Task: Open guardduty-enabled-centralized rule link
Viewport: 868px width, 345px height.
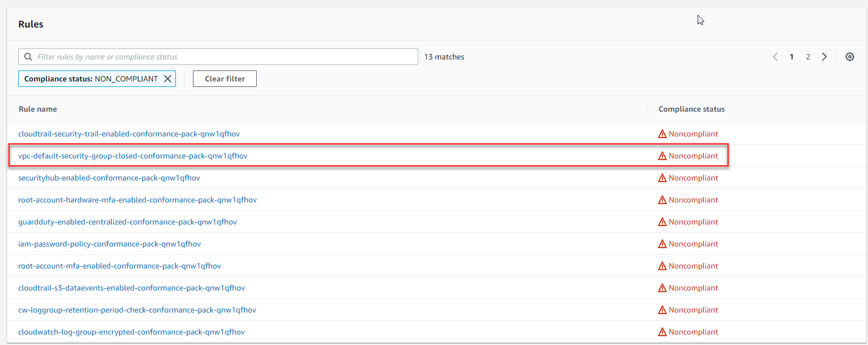Action: [128, 222]
